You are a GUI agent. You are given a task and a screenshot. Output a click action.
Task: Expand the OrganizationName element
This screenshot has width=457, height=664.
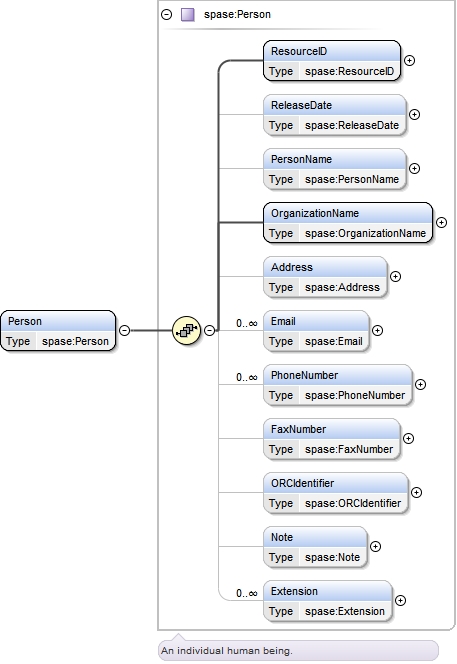tap(441, 222)
